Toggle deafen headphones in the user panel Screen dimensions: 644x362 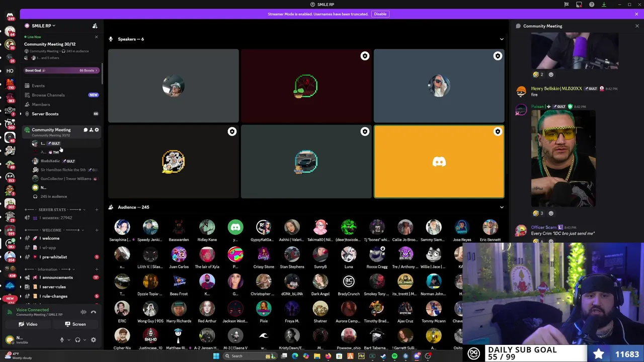[77, 340]
